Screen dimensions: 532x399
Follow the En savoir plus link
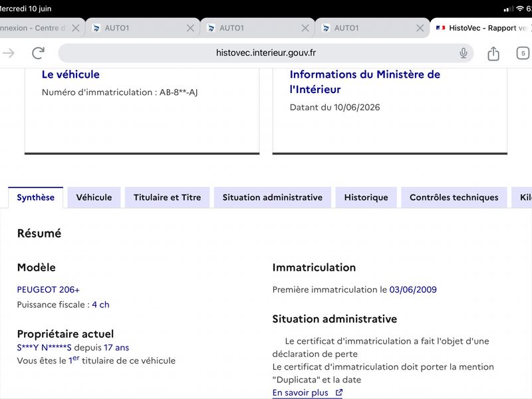coord(307,392)
